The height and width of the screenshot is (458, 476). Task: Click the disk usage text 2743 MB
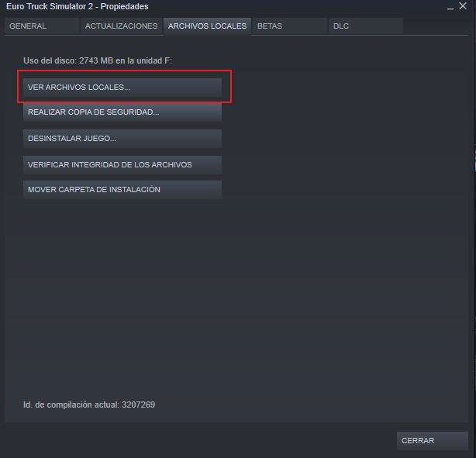[96, 60]
